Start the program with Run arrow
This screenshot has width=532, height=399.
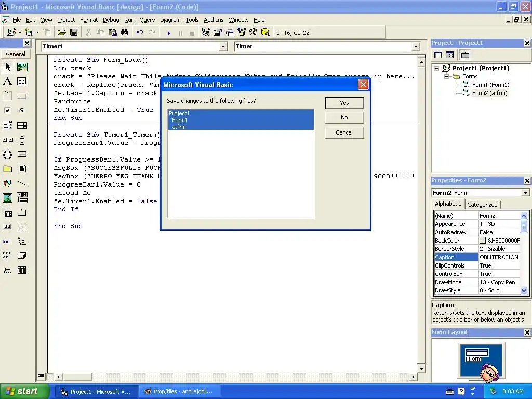[x=169, y=33]
